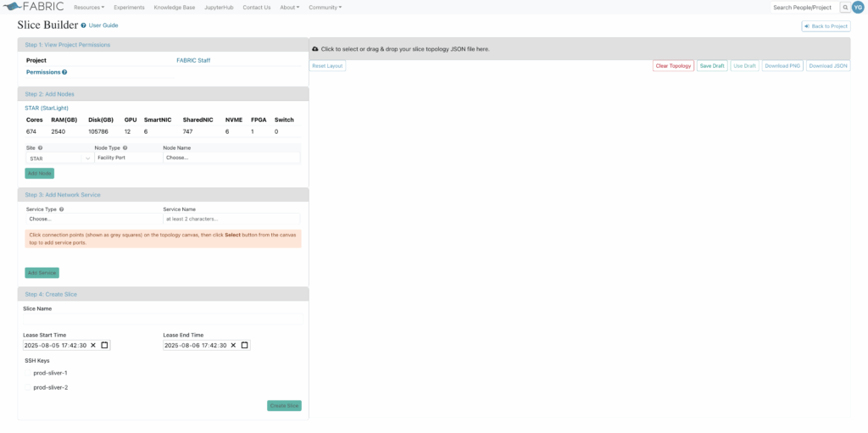Click the Service Type help icon

click(61, 209)
